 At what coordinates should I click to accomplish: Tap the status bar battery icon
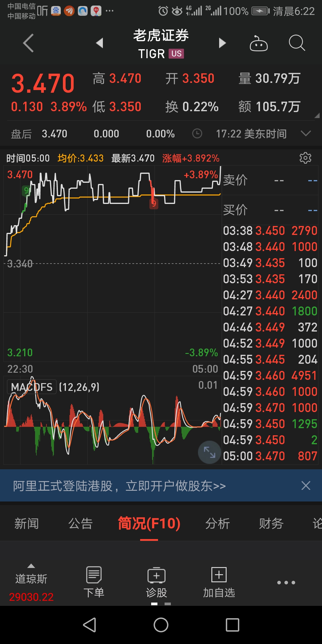coord(260,11)
